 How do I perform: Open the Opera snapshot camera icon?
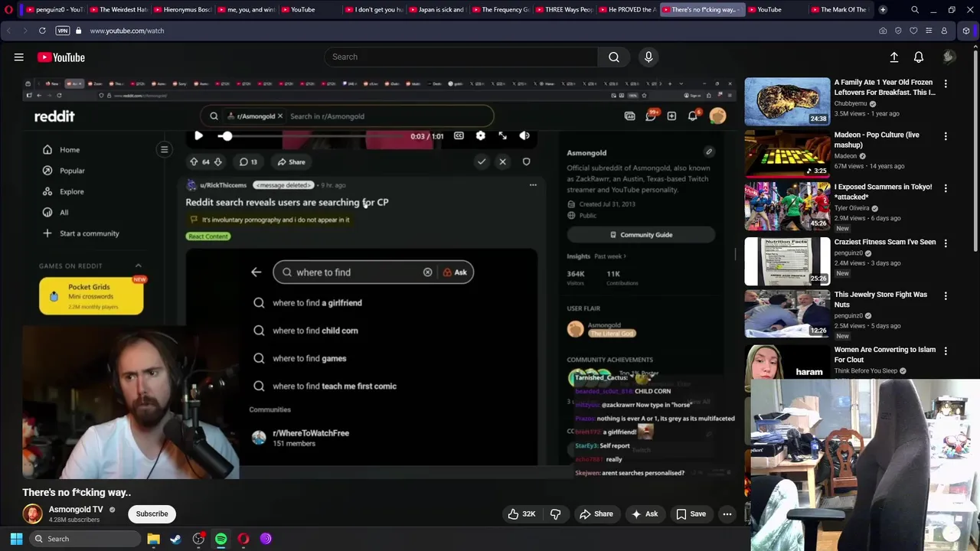tap(883, 31)
